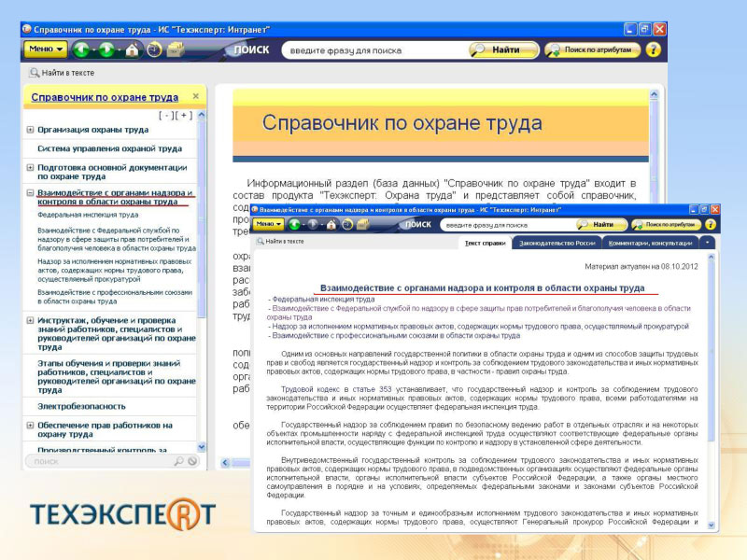The width and height of the screenshot is (747, 560).
Task: Click folders icon in front window toolbar
Action: pos(363,224)
